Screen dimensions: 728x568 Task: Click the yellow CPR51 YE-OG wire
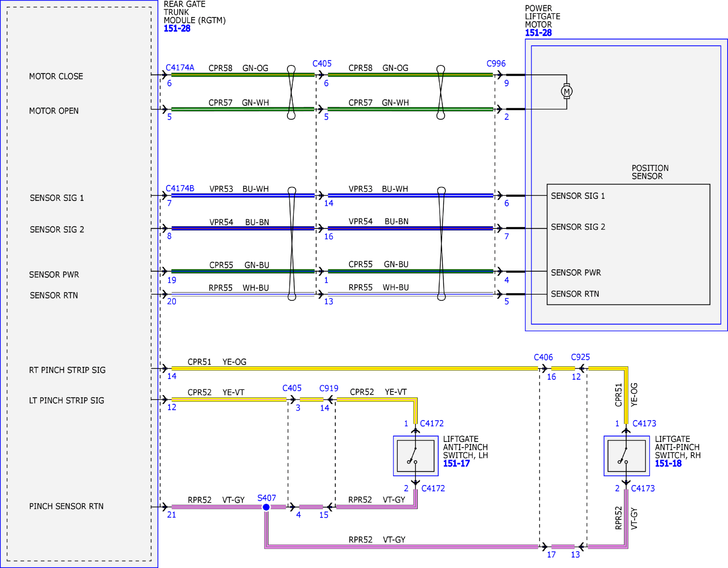click(x=354, y=368)
